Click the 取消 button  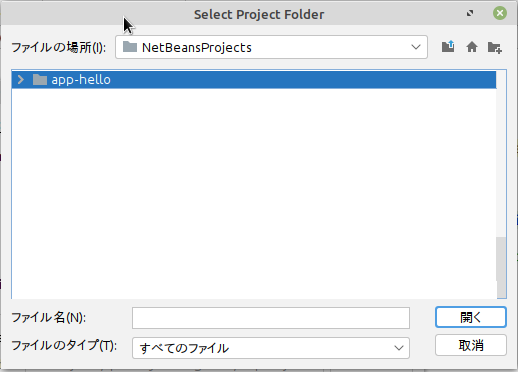pyautogui.click(x=471, y=345)
